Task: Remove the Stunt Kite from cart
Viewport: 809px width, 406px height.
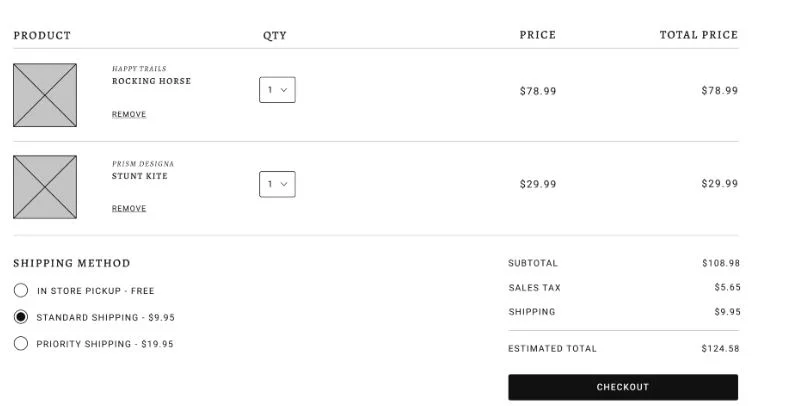Action: [129, 209]
